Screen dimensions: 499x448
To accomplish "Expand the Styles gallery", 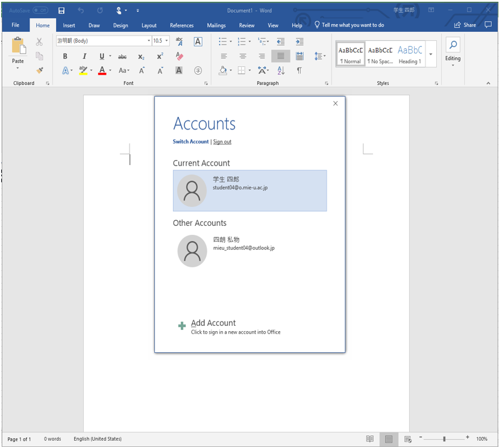I will [x=430, y=54].
